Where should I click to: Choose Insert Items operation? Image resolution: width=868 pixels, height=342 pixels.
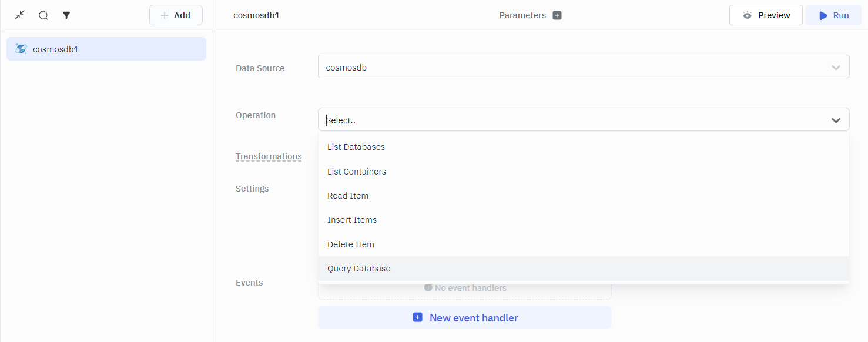(352, 220)
